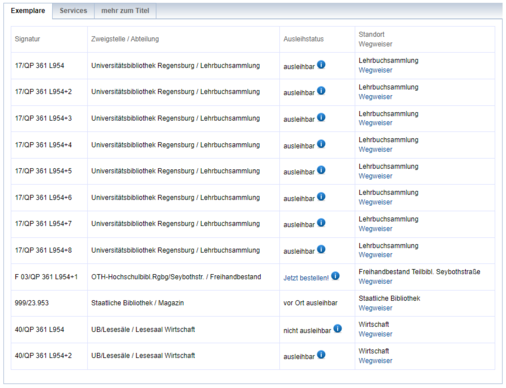Open info icon for 17/QP 361 L954+3 row
The width and height of the screenshot is (506, 388).
(x=321, y=117)
